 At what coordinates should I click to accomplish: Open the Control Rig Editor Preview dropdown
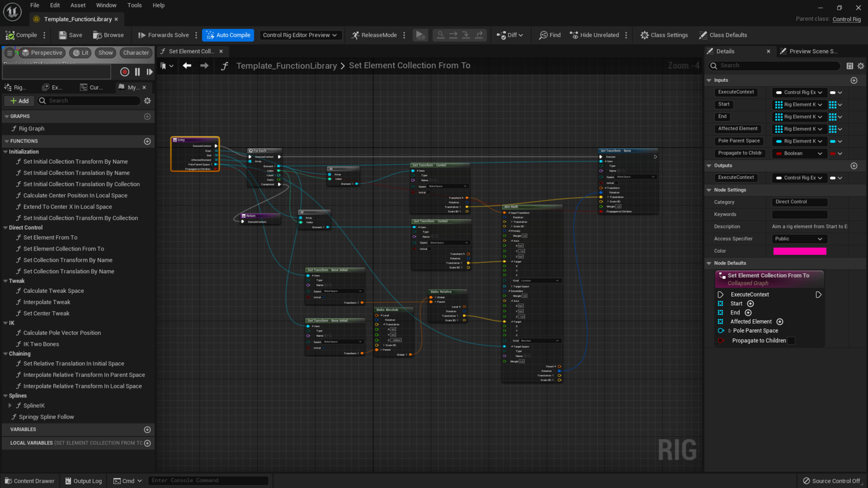point(300,35)
